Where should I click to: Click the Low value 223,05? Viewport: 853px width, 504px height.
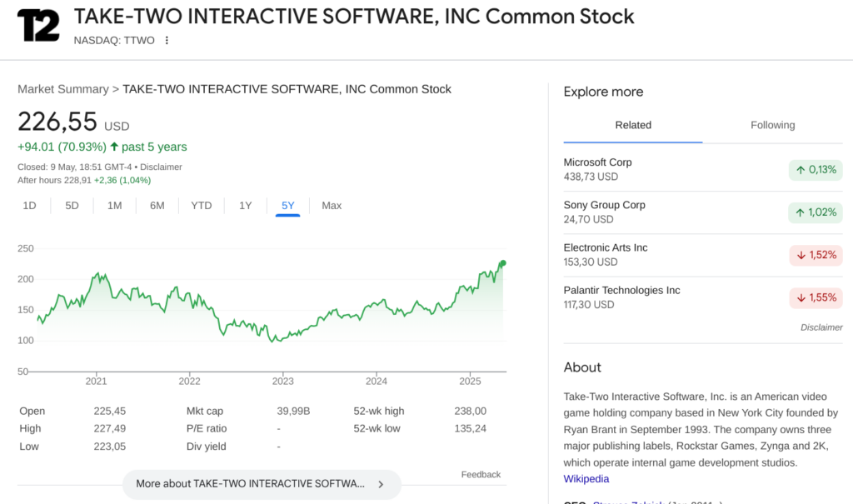tap(109, 447)
